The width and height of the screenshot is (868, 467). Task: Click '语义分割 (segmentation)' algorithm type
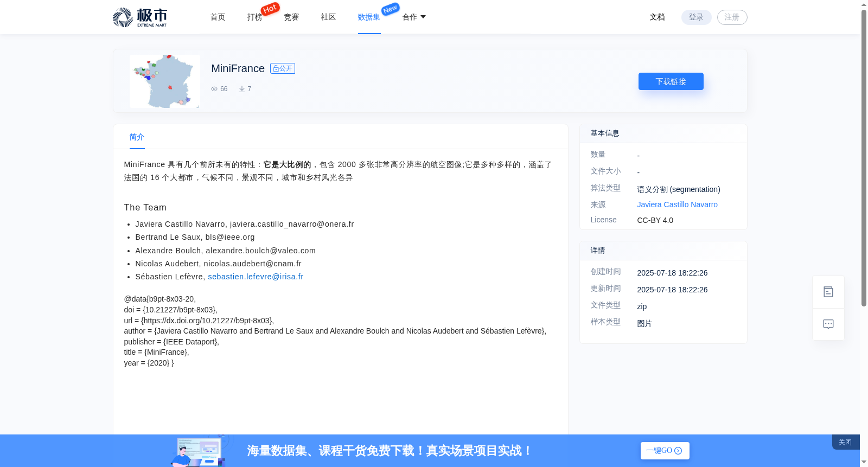click(679, 189)
